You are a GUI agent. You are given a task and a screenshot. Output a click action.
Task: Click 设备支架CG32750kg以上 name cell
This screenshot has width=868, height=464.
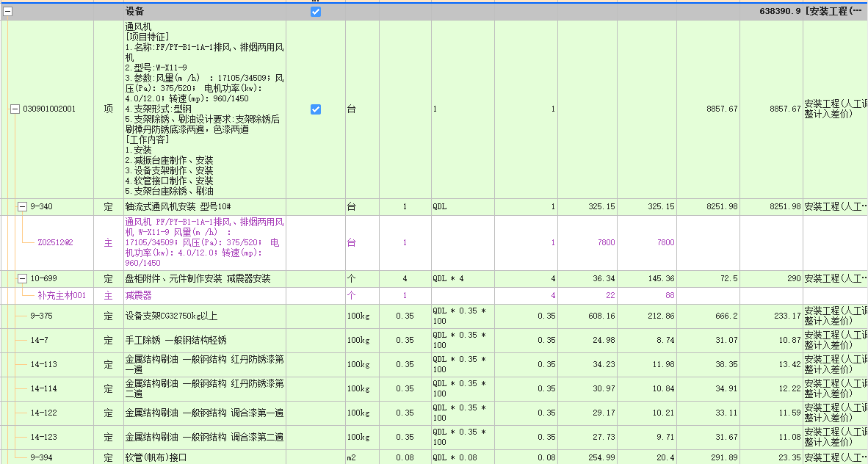point(204,316)
